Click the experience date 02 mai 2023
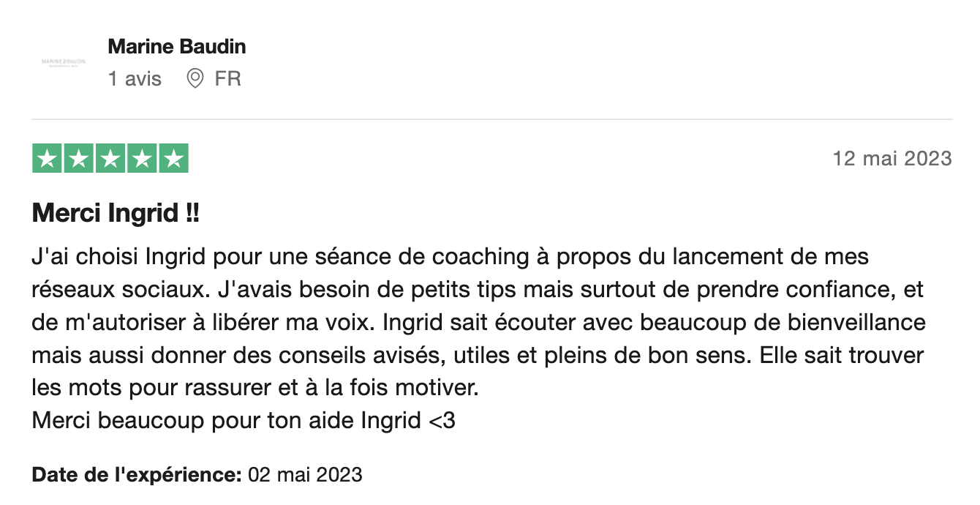Viewport: 980px width, 505px height. 305,475
